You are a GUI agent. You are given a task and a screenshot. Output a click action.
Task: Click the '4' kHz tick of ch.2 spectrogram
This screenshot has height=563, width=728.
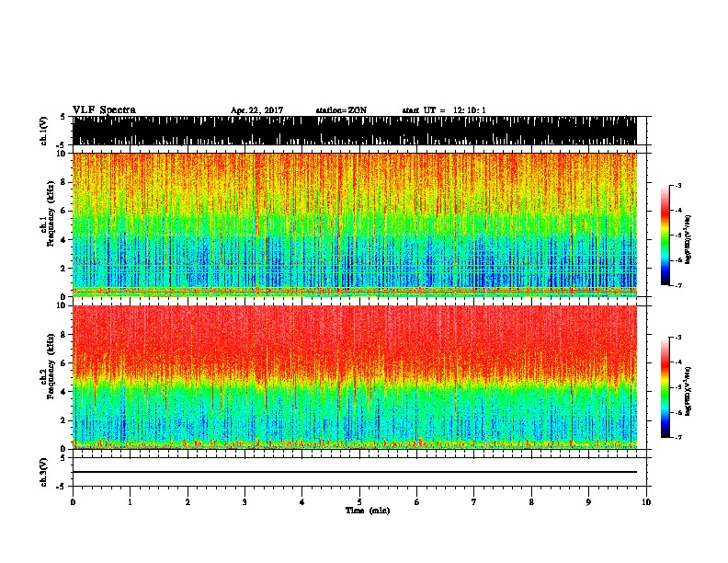tap(63, 392)
